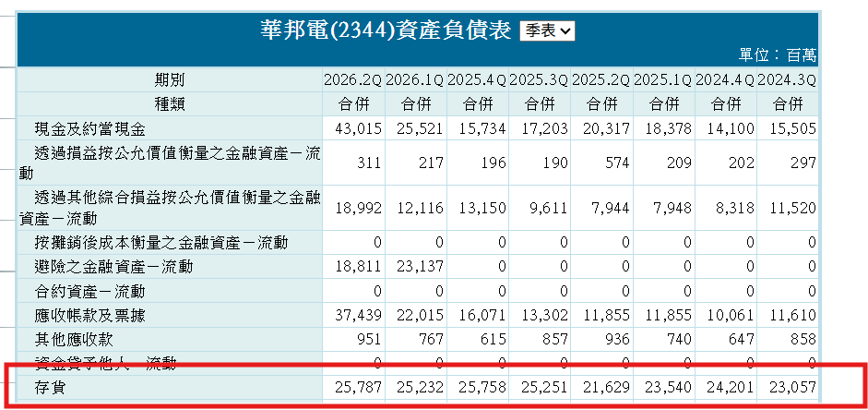Click other receivables value 767

[431, 339]
